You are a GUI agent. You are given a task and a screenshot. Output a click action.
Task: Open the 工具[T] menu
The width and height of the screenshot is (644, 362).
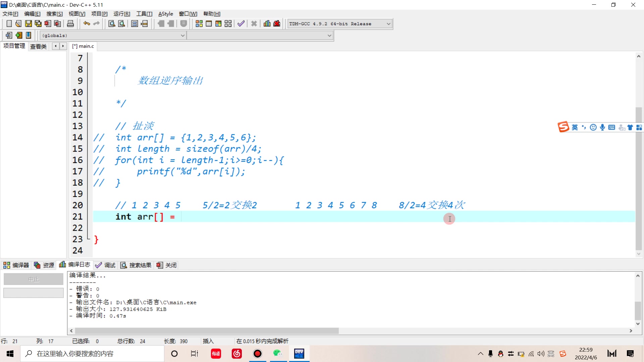click(x=144, y=14)
